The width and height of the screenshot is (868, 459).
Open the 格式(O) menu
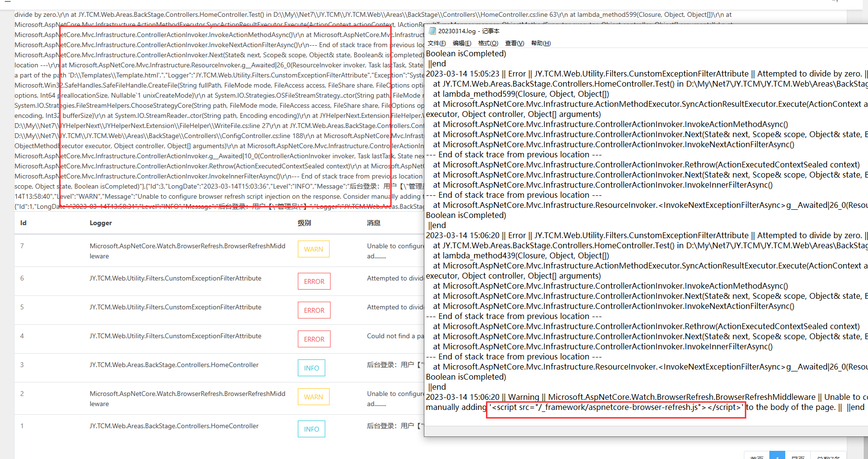point(488,43)
